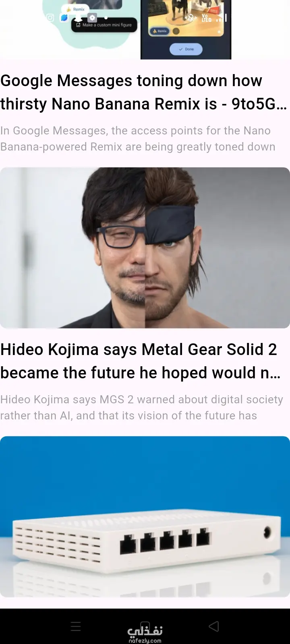Tap the Done button in the article image
Image resolution: width=290 pixels, height=644 pixels.
(186, 49)
